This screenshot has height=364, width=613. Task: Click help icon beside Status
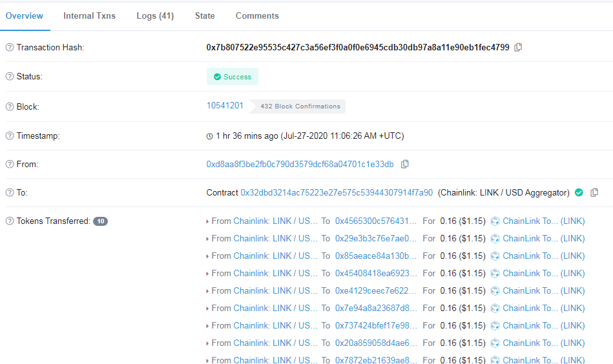tap(10, 76)
